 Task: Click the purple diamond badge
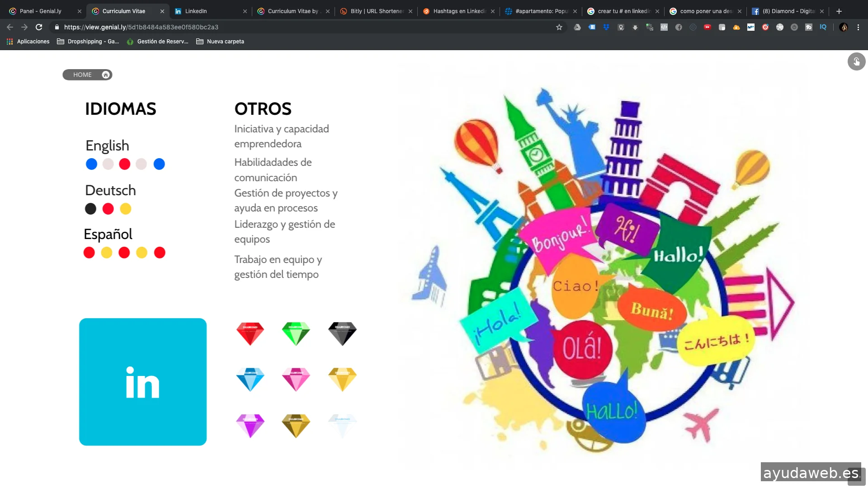coord(250,425)
